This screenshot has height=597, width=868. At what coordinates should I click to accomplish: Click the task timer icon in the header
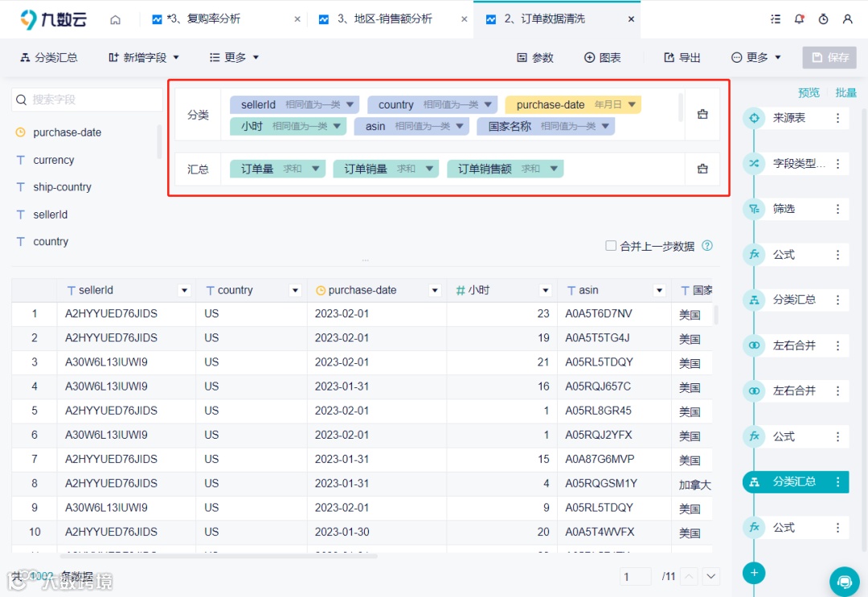823,18
